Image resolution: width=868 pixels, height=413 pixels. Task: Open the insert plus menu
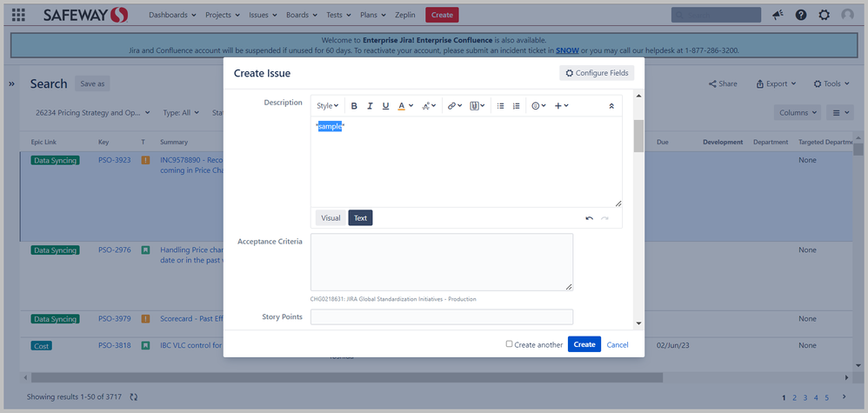click(x=561, y=106)
